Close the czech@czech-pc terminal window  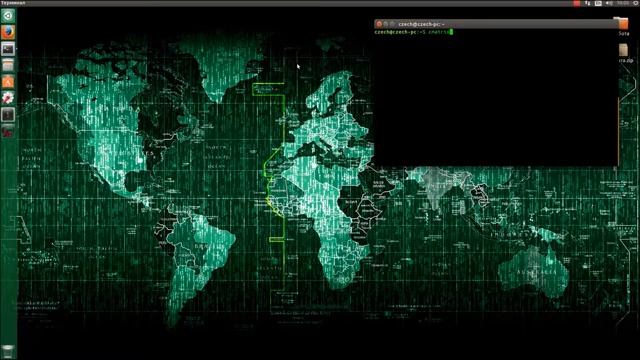tap(379, 24)
